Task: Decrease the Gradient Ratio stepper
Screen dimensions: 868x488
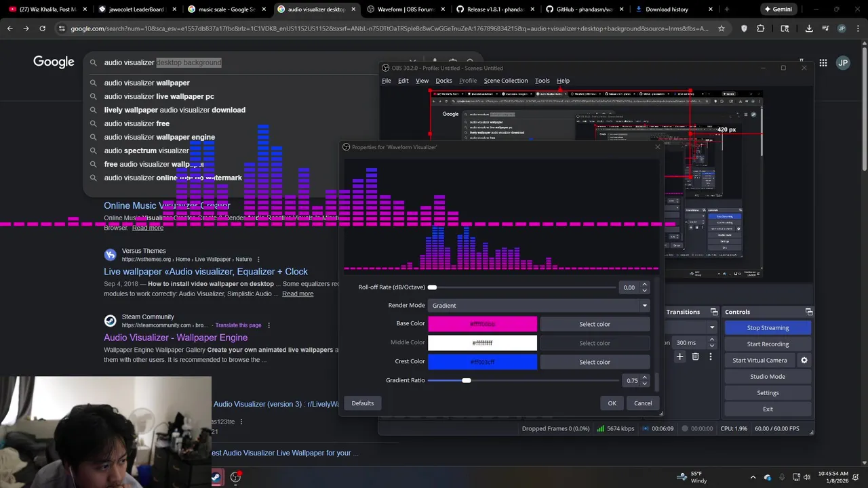Action: pyautogui.click(x=644, y=383)
